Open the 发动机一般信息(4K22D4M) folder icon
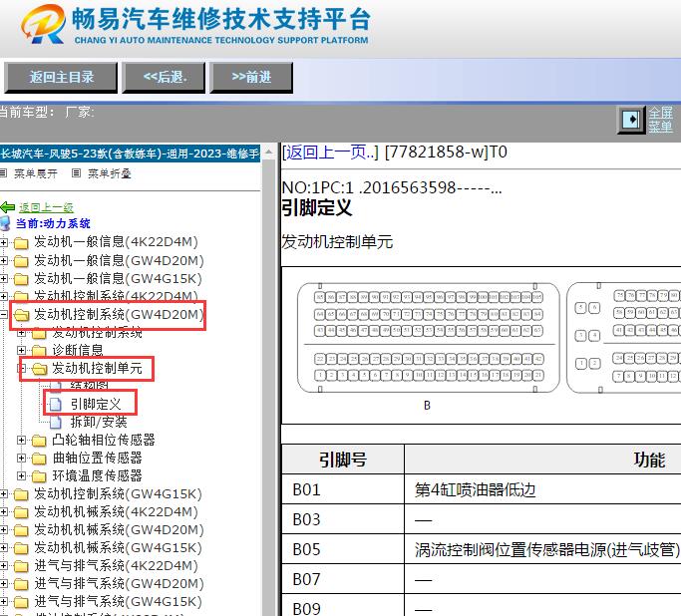 click(x=21, y=242)
